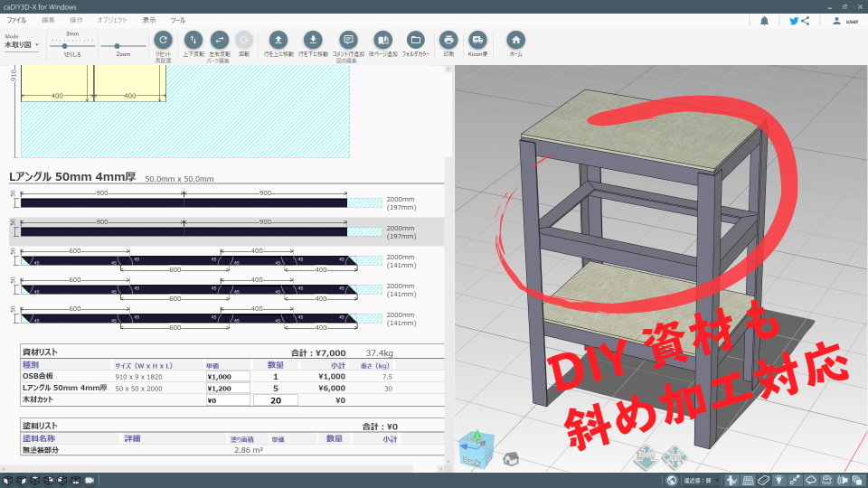Click the camera icon in bottom bar

point(90,480)
